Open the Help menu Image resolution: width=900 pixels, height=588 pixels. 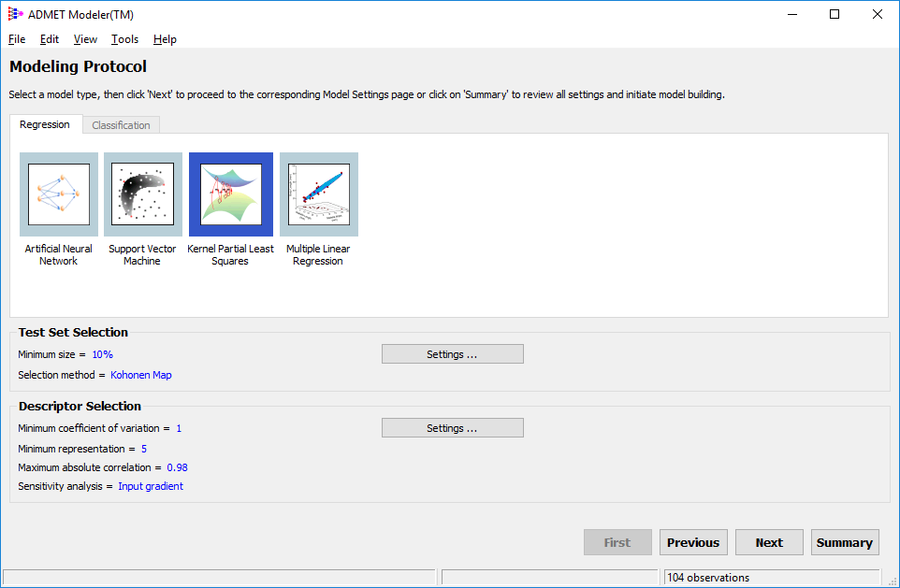click(165, 39)
